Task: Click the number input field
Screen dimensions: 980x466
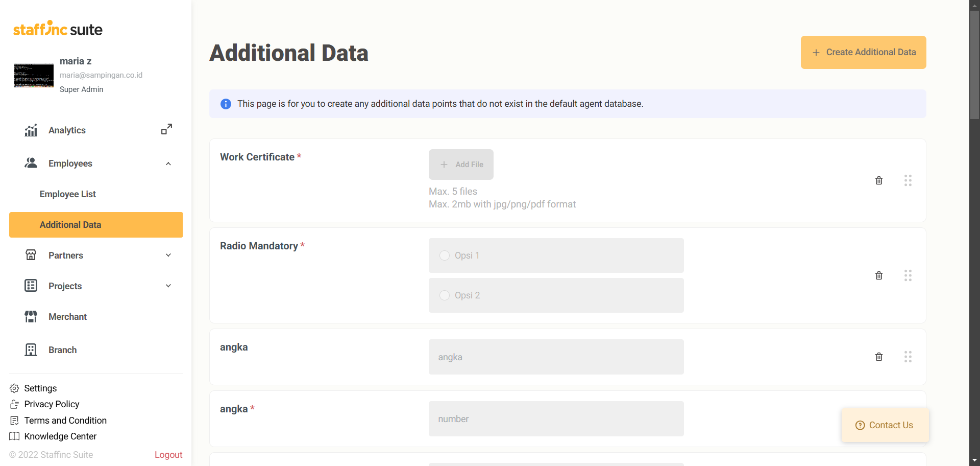Action: (556, 419)
